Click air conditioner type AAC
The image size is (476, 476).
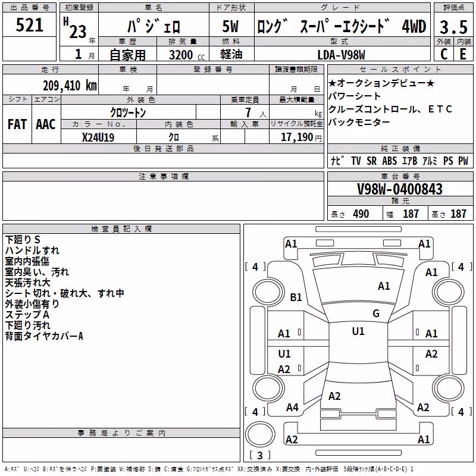click(x=46, y=124)
